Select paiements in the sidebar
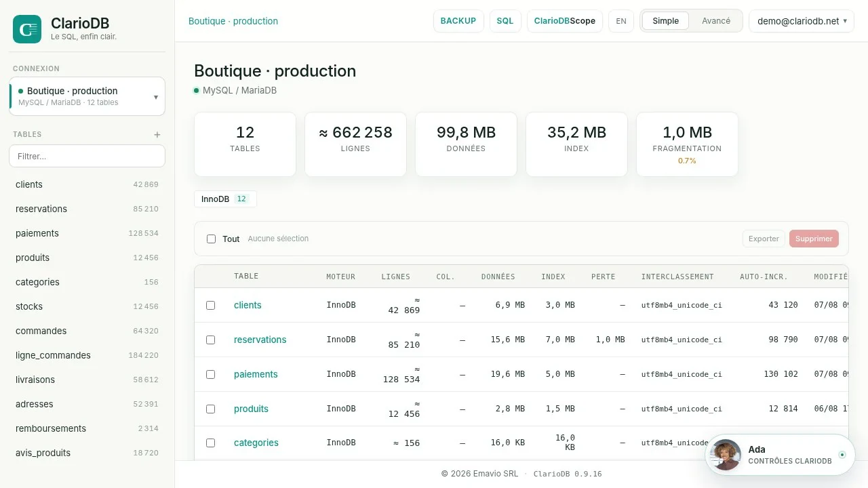This screenshot has height=488, width=868. pyautogui.click(x=87, y=233)
